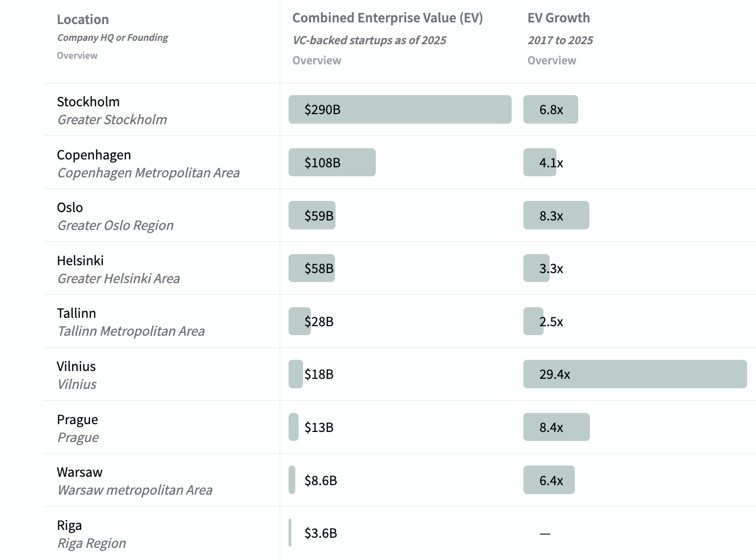The width and height of the screenshot is (756, 559).
Task: Open the Copenhagen location entry
Action: point(94,155)
